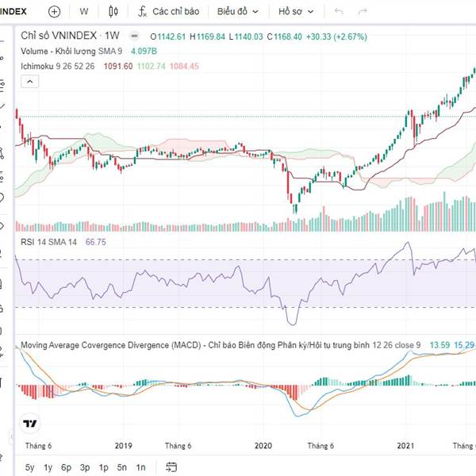Open the candlestick chart type selector
Screen dimensions: 476x476
[113, 12]
